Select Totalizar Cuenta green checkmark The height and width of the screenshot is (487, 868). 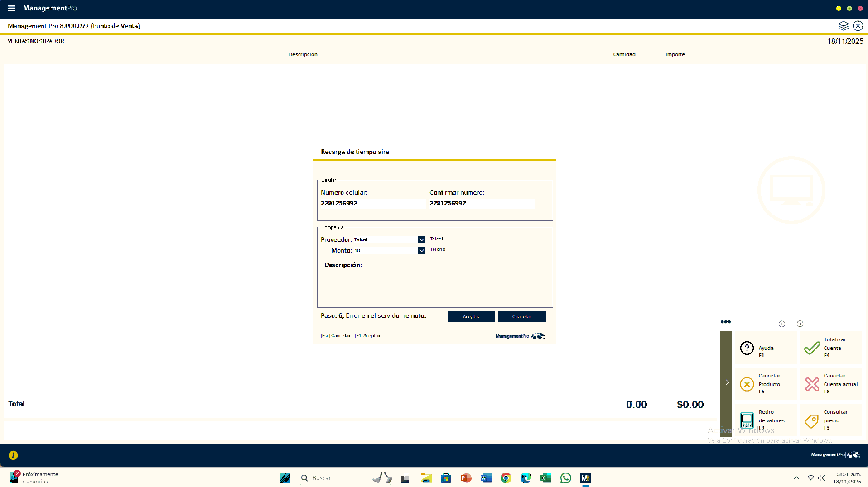click(812, 348)
